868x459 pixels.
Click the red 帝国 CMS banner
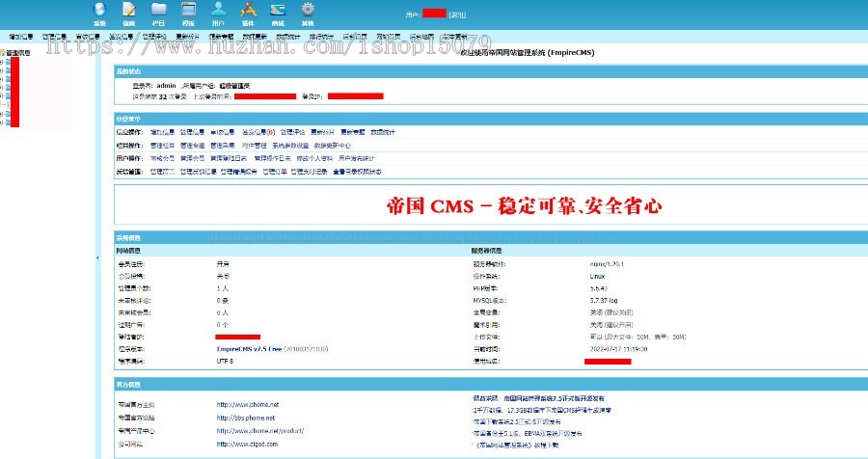525,206
